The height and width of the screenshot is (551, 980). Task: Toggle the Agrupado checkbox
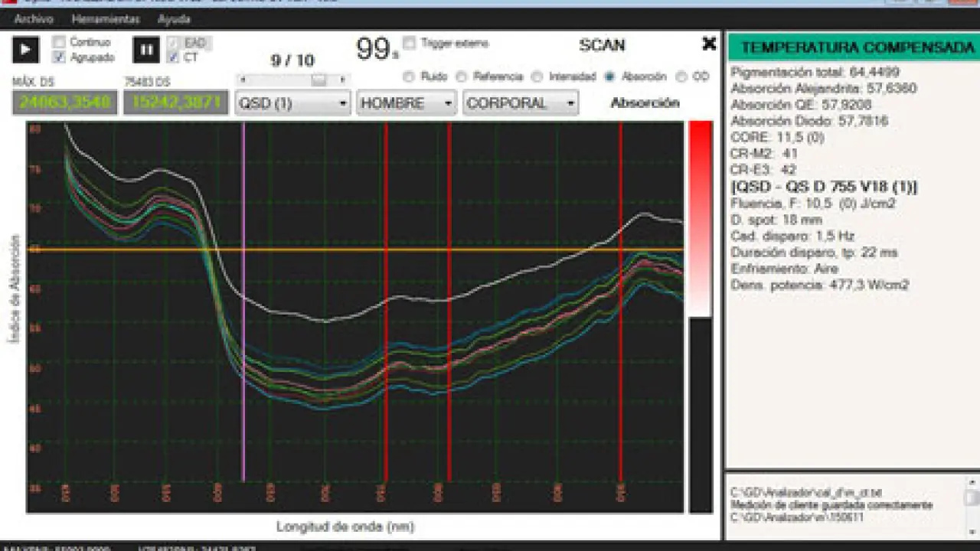coord(60,57)
